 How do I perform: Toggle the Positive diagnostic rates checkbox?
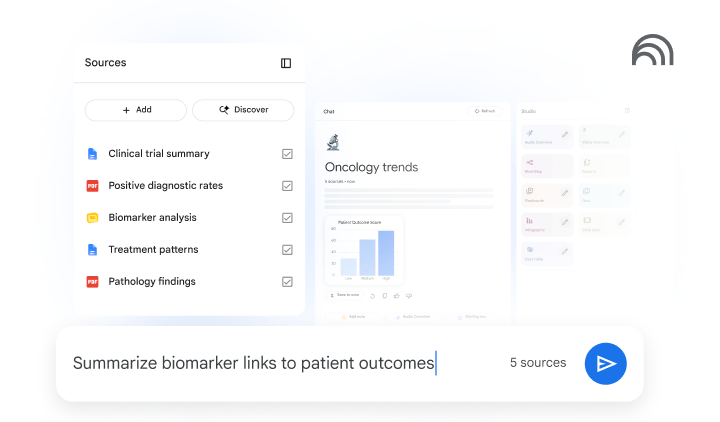point(287,186)
